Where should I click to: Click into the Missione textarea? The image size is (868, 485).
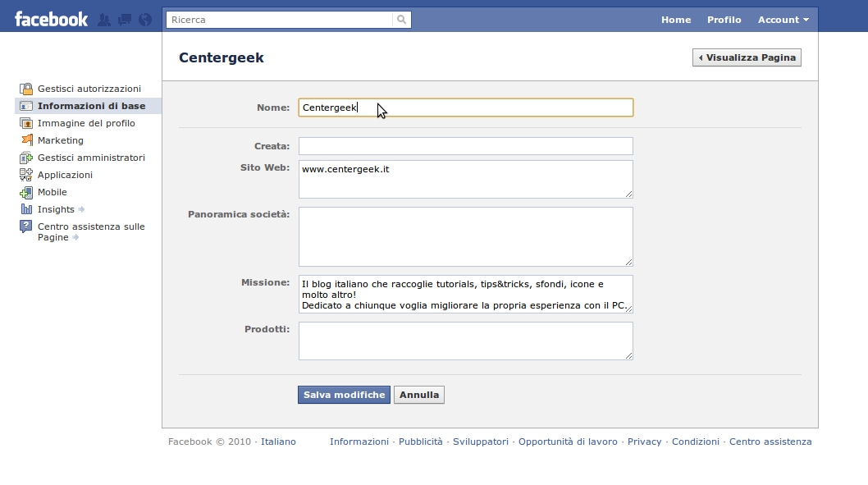click(465, 294)
